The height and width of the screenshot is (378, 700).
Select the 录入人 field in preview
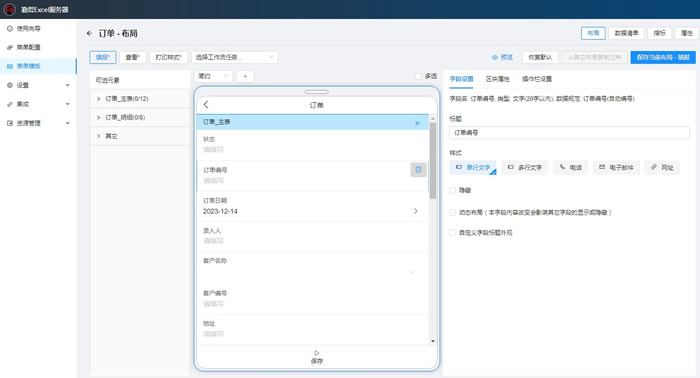pyautogui.click(x=312, y=236)
